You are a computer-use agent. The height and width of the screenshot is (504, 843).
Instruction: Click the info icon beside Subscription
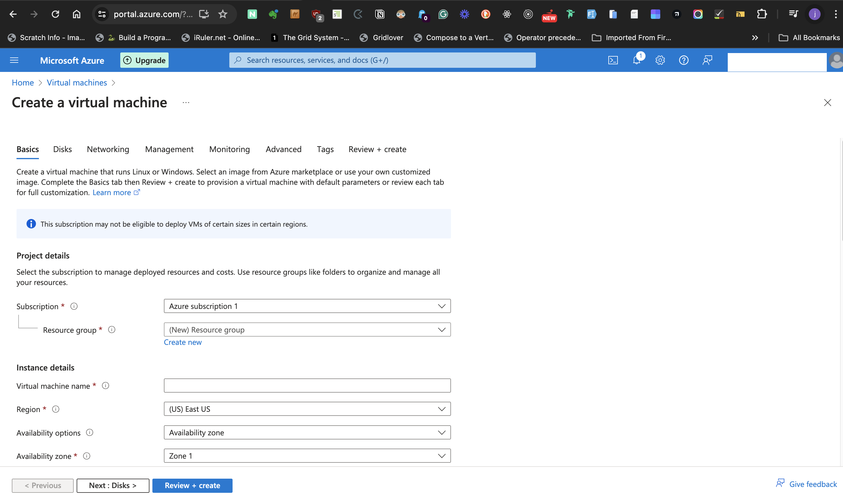coord(74,306)
